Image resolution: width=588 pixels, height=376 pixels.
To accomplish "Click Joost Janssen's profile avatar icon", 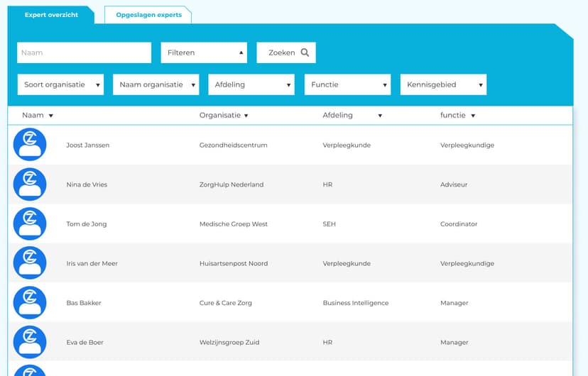I will click(30, 145).
